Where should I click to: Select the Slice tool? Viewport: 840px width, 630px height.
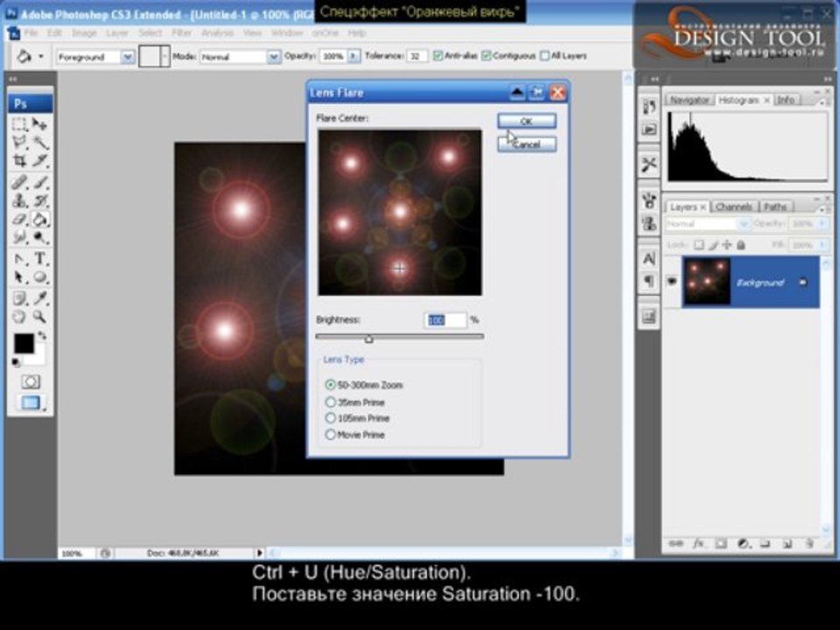(x=39, y=161)
